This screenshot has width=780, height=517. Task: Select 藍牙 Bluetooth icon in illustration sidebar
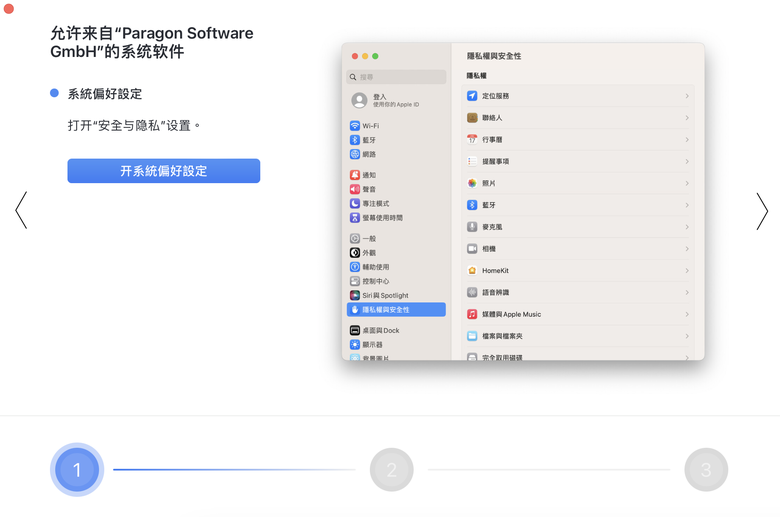point(355,140)
